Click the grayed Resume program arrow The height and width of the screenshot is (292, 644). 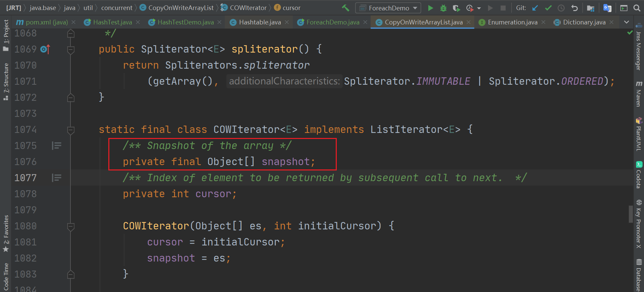click(490, 8)
